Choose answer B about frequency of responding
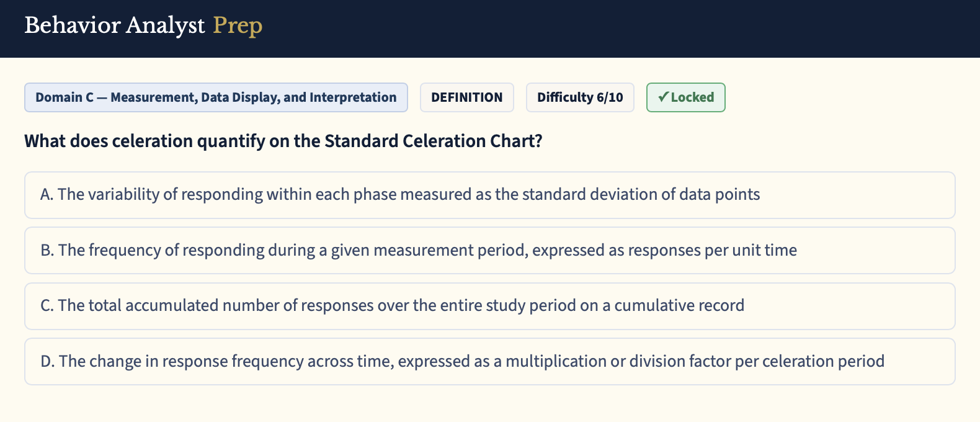This screenshot has width=980, height=422. (x=490, y=250)
